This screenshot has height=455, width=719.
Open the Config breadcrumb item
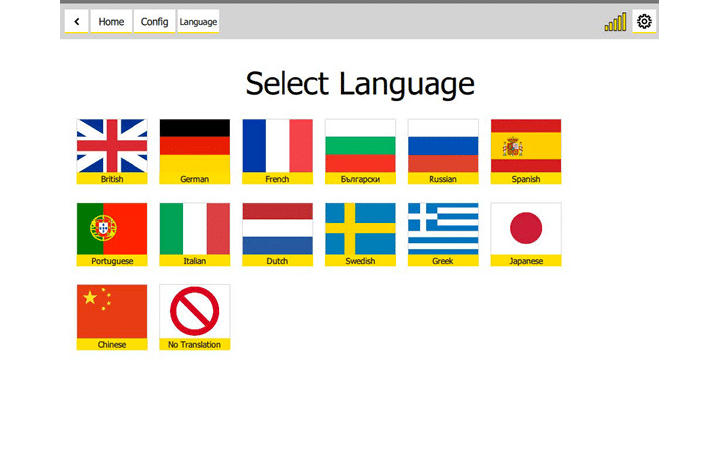[154, 21]
